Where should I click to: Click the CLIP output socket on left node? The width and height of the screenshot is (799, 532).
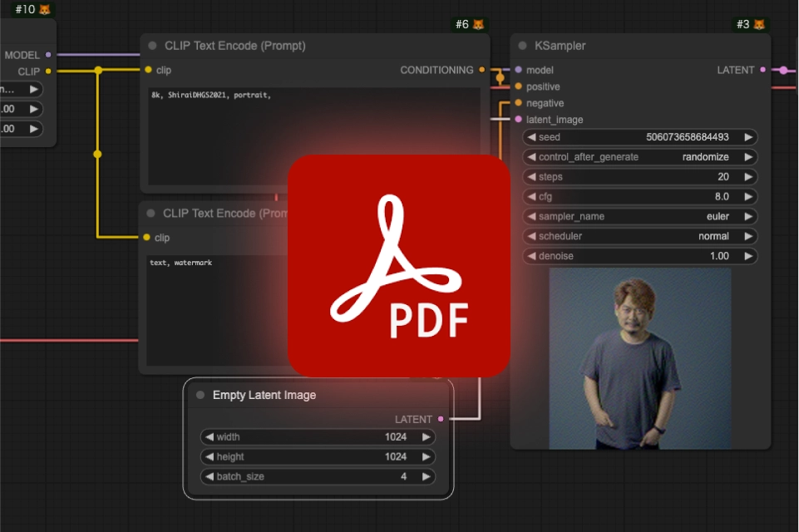(48, 71)
